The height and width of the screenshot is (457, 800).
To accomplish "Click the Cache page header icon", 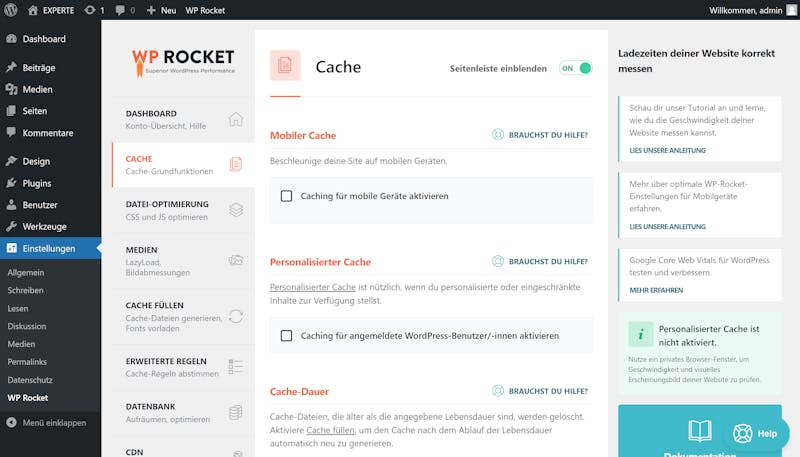I will pyautogui.click(x=285, y=65).
